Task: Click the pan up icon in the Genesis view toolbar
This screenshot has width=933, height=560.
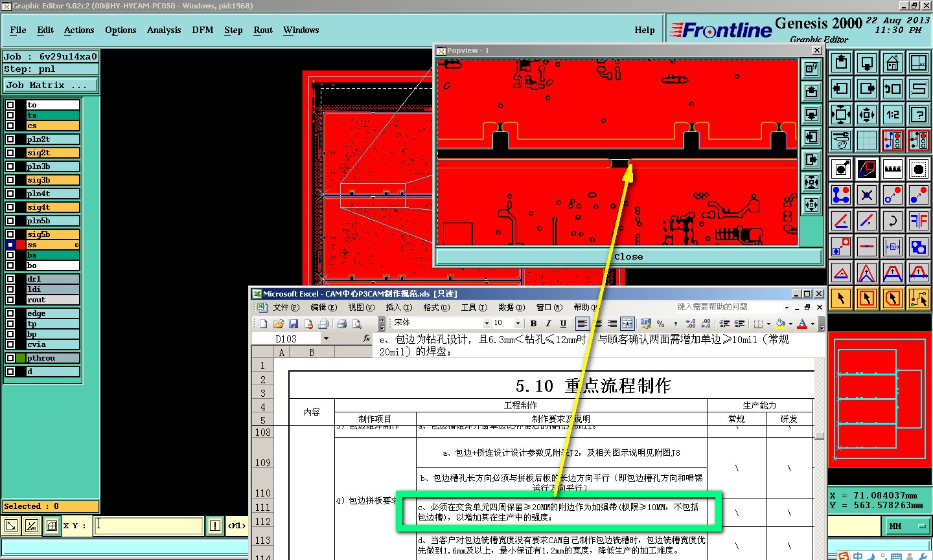Action: [841, 63]
